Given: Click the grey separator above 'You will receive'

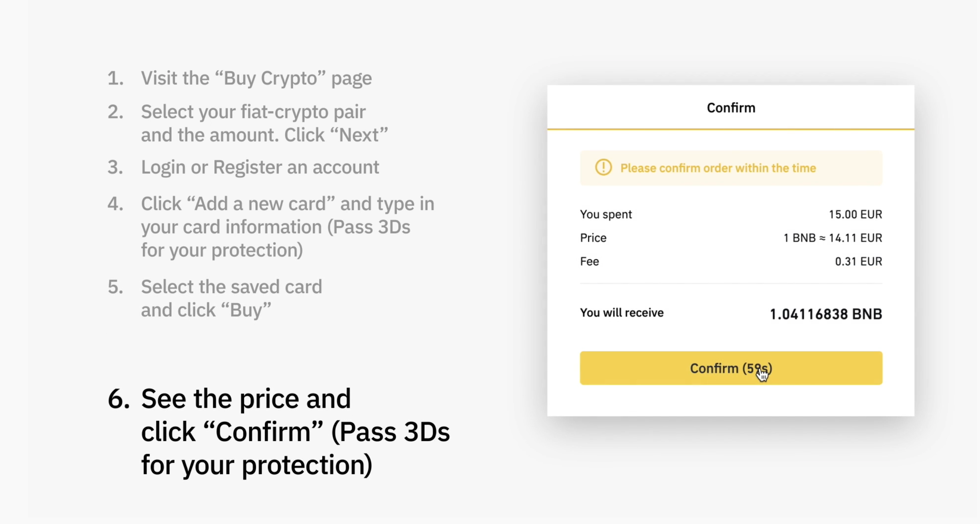Looking at the screenshot, I should coord(731,283).
